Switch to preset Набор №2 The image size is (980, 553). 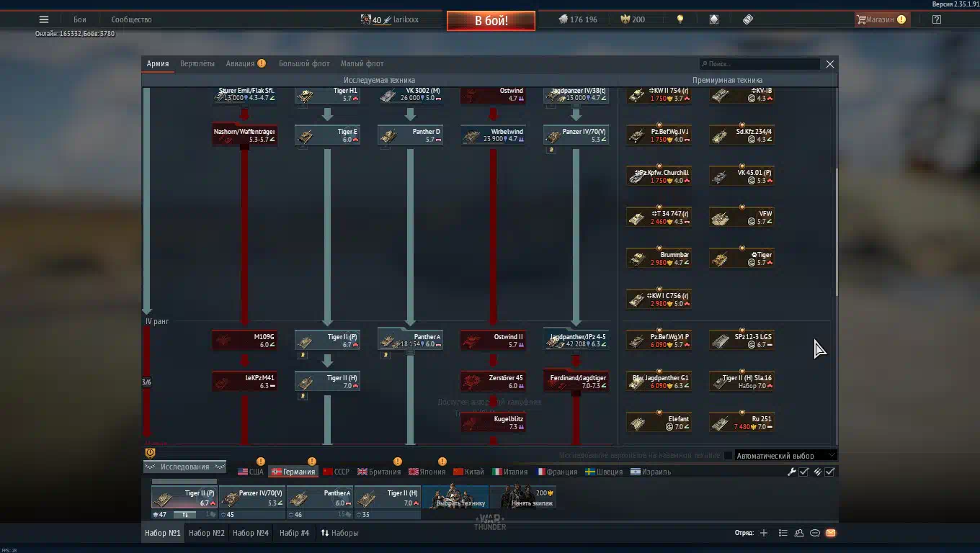pyautogui.click(x=207, y=533)
